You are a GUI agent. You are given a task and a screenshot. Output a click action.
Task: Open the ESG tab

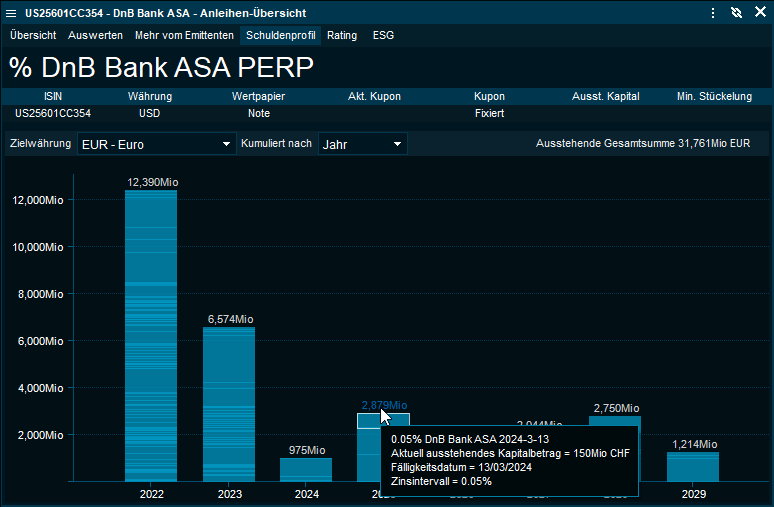(383, 35)
